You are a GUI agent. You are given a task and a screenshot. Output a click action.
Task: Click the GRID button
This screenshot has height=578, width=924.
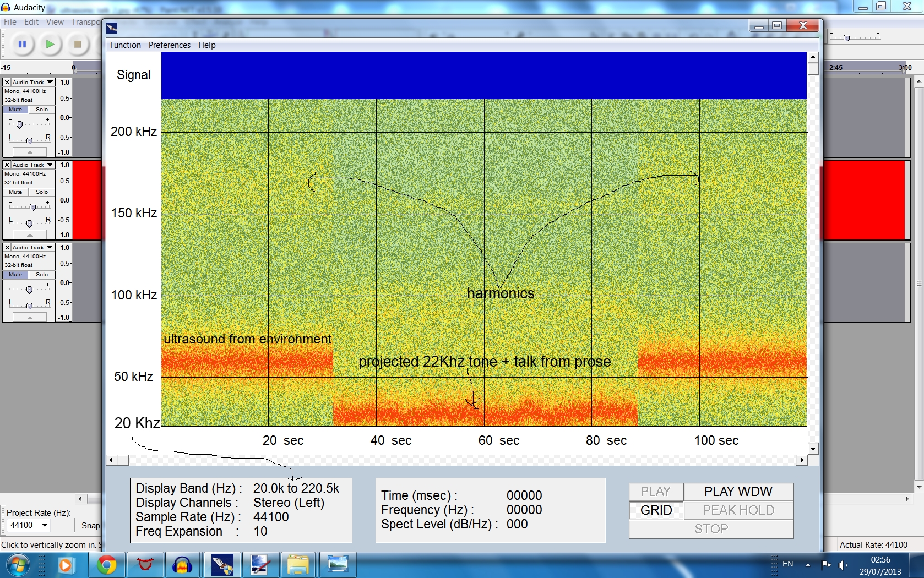tap(656, 510)
